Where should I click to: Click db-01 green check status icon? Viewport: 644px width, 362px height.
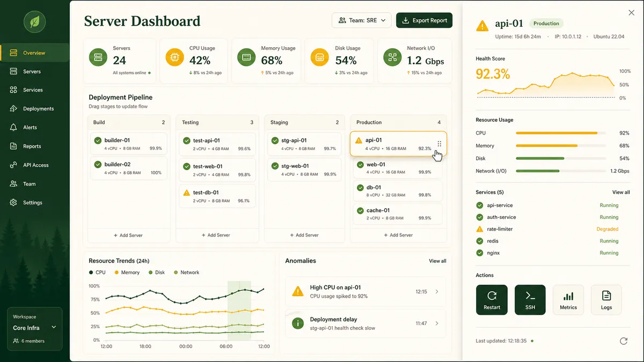point(360,188)
